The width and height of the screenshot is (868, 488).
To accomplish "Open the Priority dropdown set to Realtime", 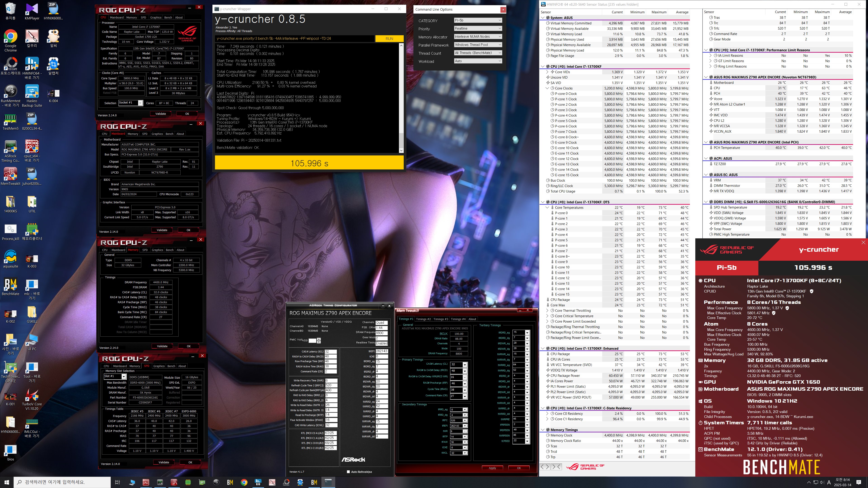I will pos(478,28).
